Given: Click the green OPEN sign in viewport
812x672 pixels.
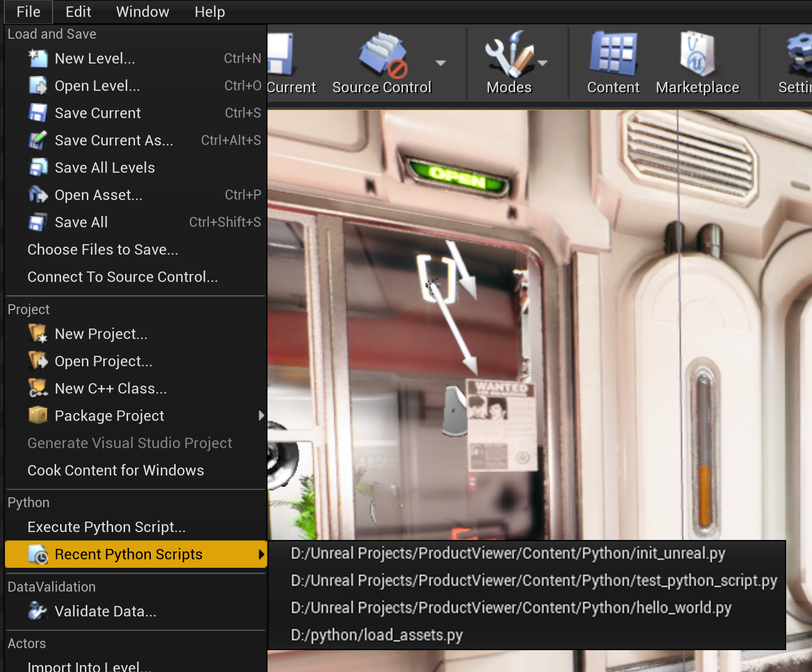Looking at the screenshot, I should (458, 178).
